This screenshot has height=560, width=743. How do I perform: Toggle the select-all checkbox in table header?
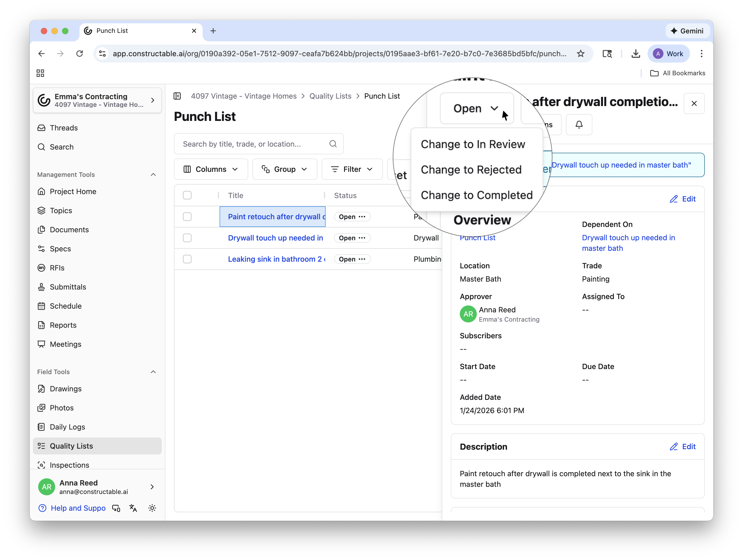click(187, 195)
